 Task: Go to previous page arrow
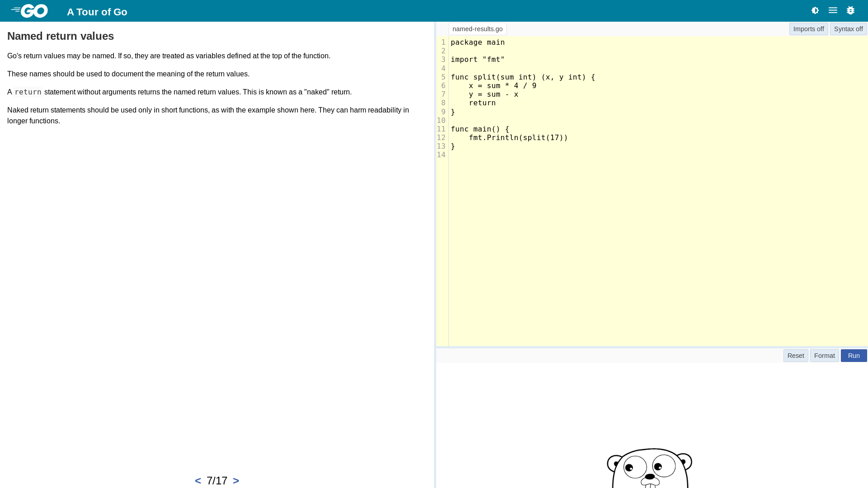tap(198, 480)
